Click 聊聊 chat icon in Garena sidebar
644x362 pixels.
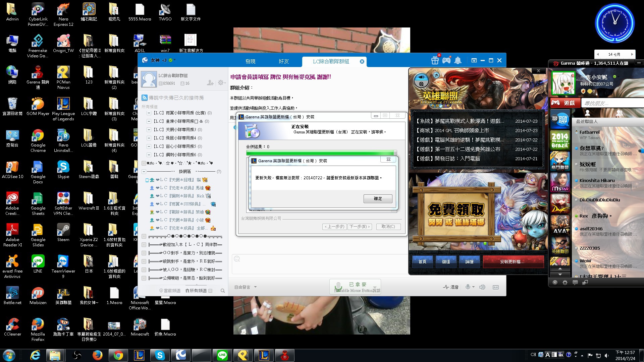pos(560,119)
